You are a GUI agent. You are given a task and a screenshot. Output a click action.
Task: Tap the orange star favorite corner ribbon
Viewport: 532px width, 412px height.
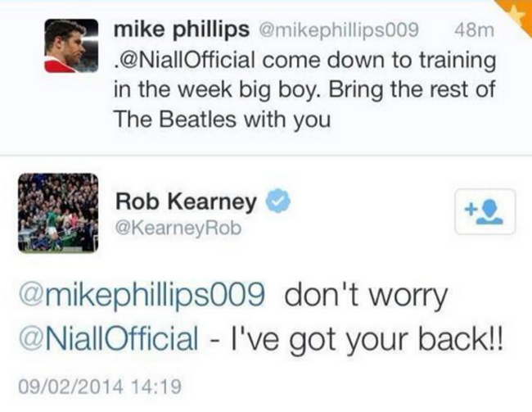point(519,12)
